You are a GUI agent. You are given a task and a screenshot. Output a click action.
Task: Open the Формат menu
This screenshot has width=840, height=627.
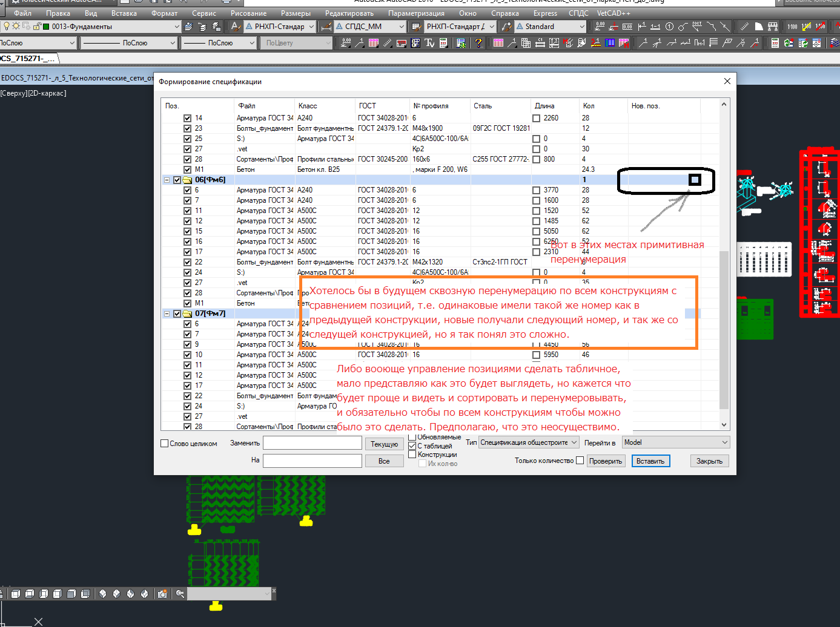[165, 13]
